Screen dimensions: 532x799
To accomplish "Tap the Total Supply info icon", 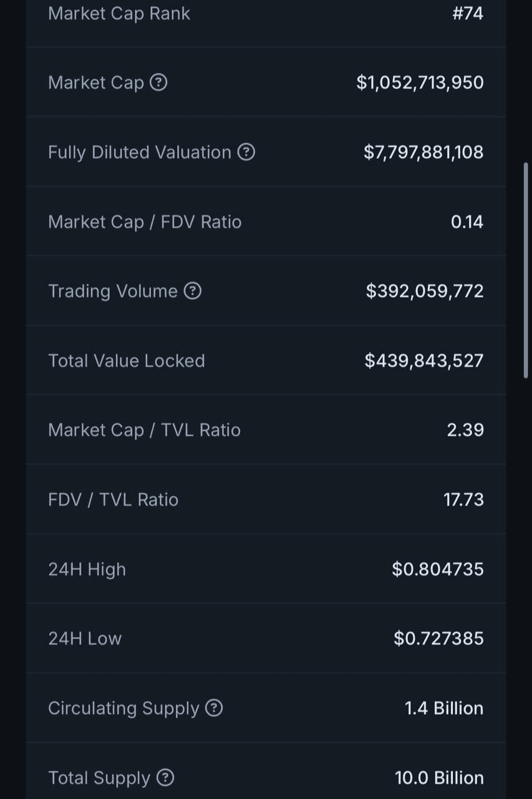I will pyautogui.click(x=165, y=777).
